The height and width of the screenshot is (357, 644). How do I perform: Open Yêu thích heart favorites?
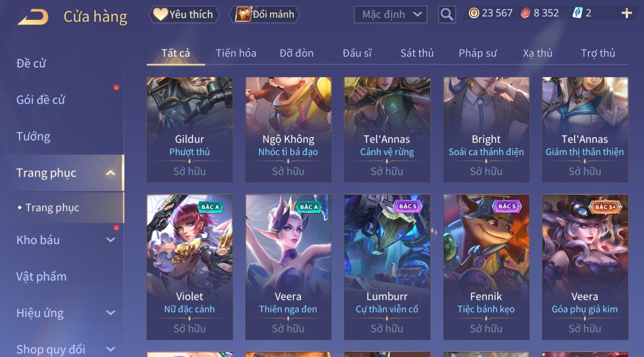click(184, 15)
